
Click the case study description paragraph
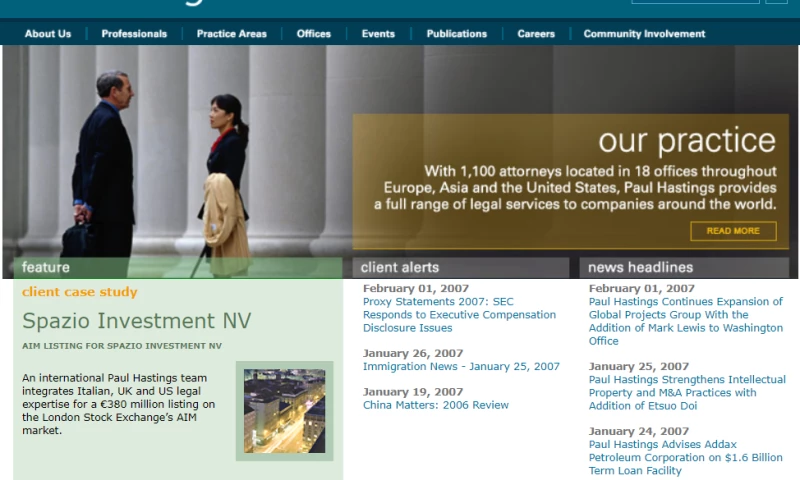[x=118, y=404]
